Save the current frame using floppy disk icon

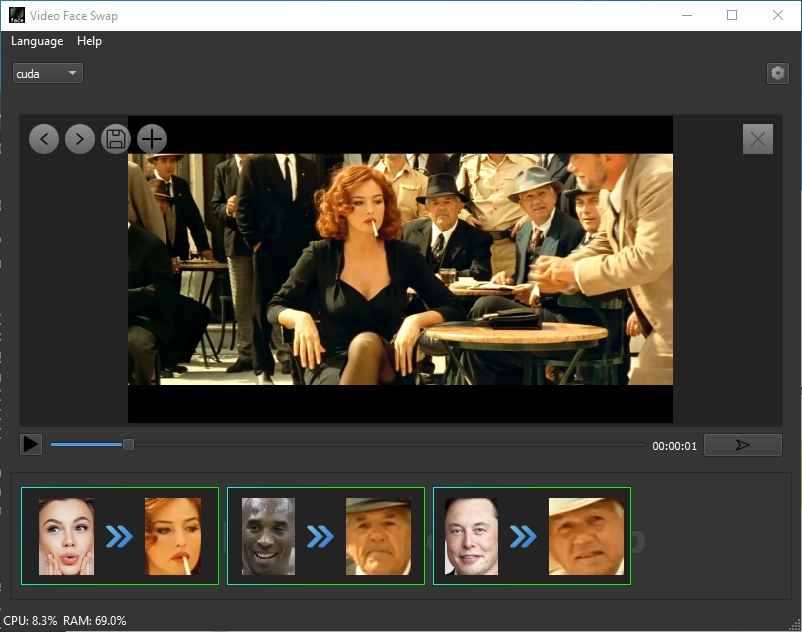(x=115, y=139)
